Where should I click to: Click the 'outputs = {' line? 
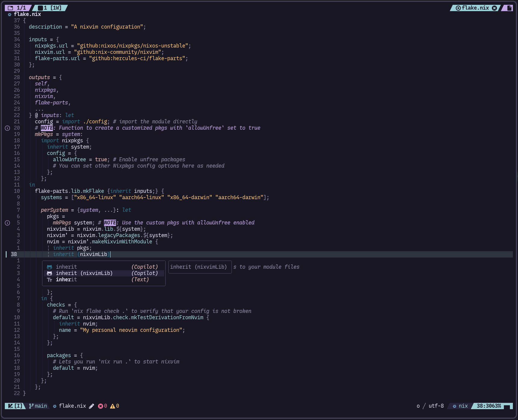pos(45,77)
